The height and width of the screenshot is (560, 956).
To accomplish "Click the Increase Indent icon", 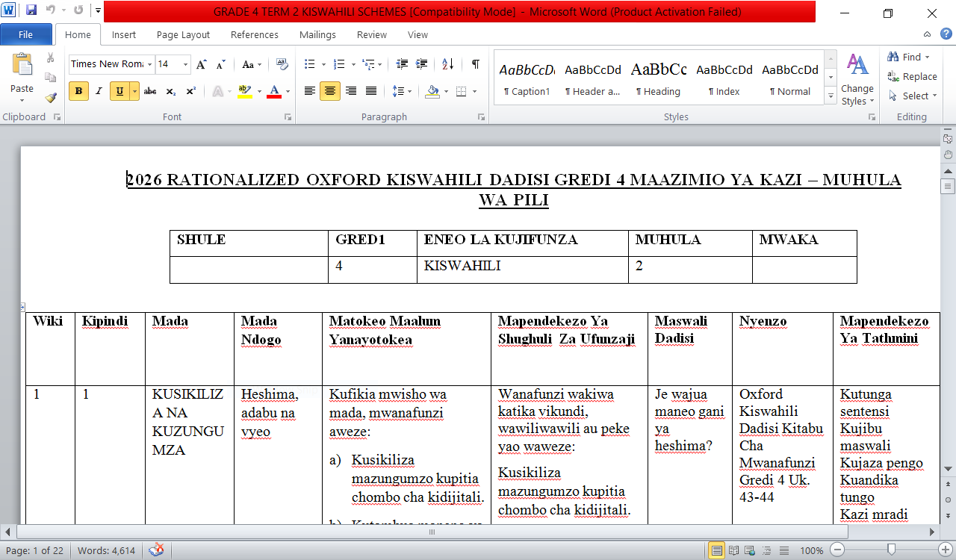I will (x=422, y=64).
